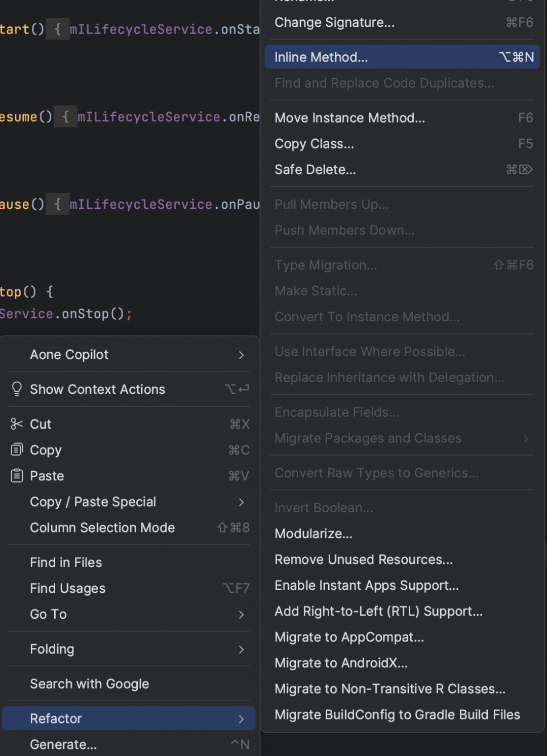Click onStop() call in the code editor
The image size is (547, 756).
click(93, 314)
